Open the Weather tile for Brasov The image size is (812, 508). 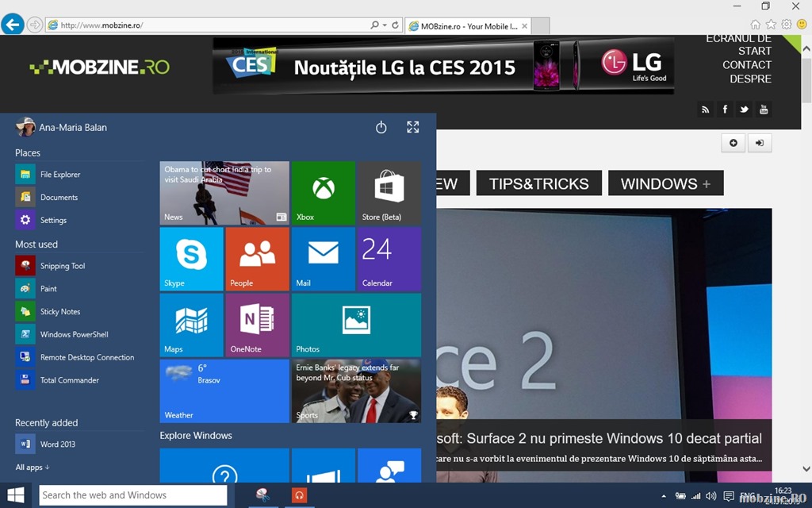pyautogui.click(x=224, y=391)
